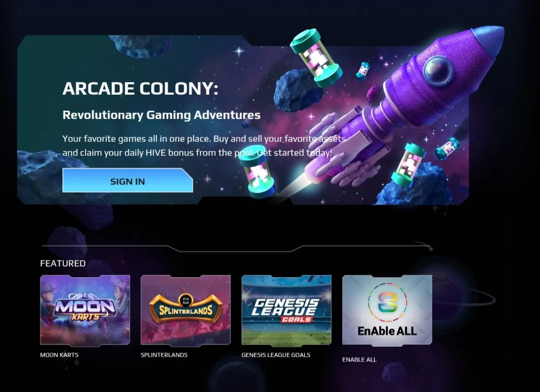This screenshot has height=392, width=540.
Task: Select the ENABLE ALL caption link
Action: point(359,359)
